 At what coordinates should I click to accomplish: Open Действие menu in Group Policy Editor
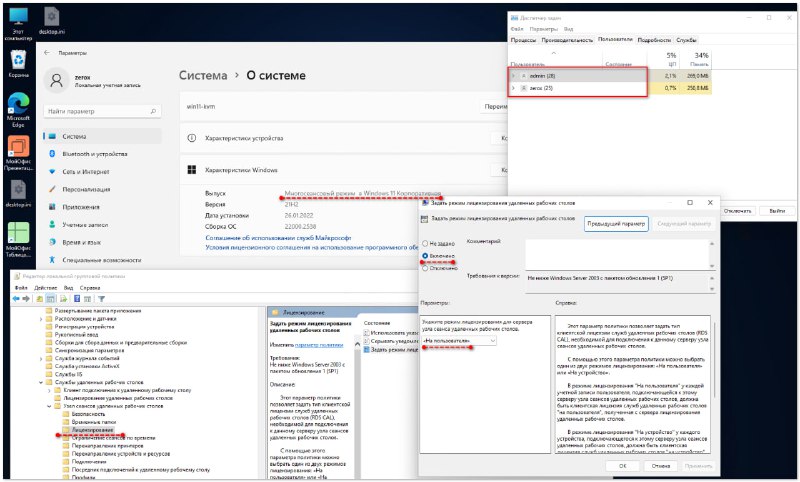[45, 288]
